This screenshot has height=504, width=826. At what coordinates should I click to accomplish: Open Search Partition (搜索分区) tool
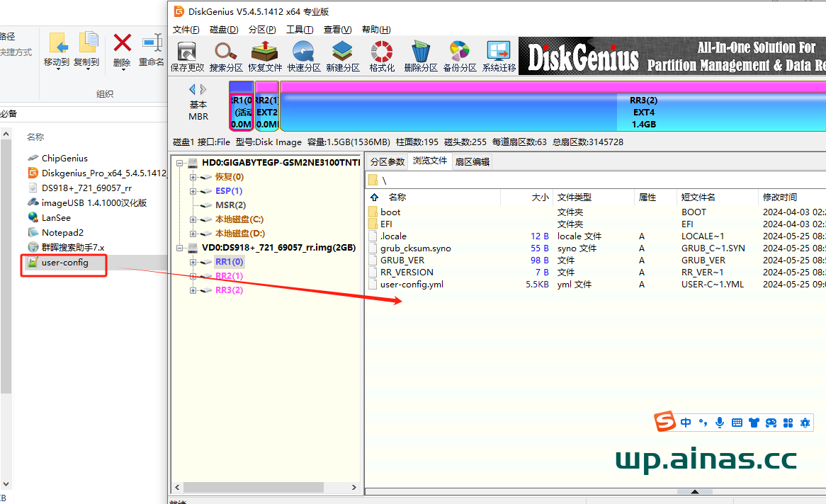[226, 57]
